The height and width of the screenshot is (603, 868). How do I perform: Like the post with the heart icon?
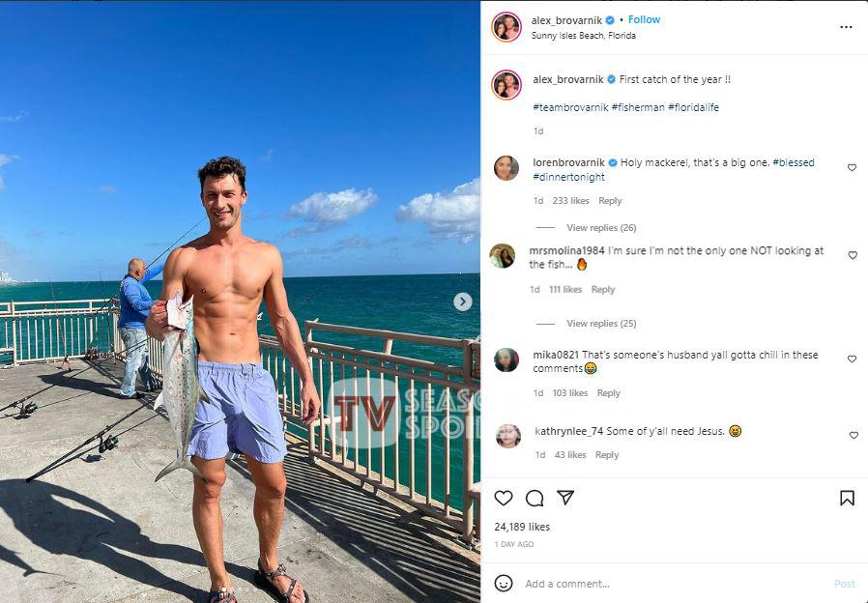tap(503, 498)
